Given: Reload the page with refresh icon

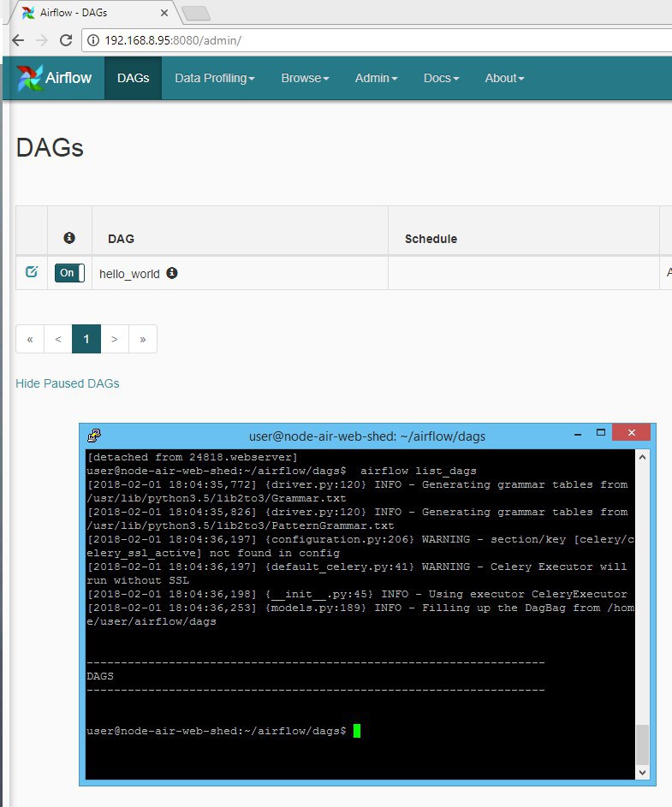Looking at the screenshot, I should pos(66,40).
